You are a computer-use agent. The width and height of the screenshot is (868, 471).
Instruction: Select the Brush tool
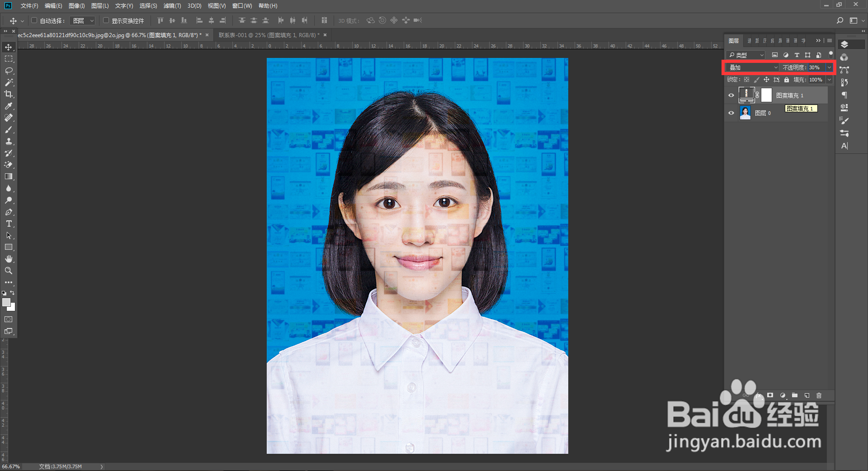click(x=9, y=130)
